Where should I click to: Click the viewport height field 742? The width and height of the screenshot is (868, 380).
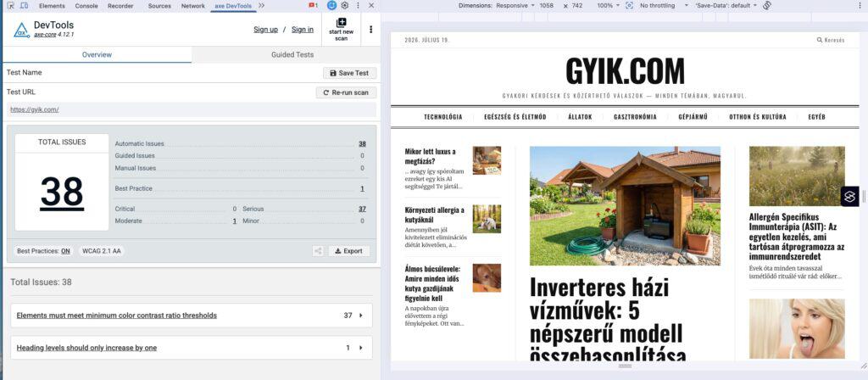(577, 6)
